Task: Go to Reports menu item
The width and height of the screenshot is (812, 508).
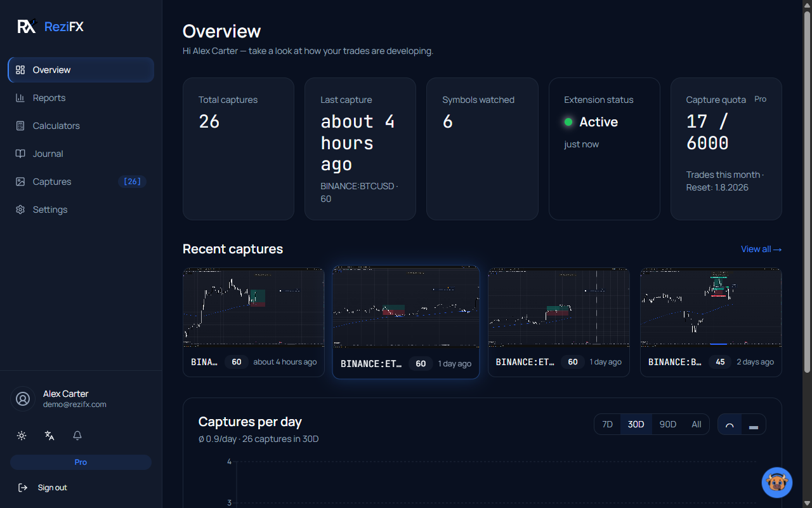Action: point(81,98)
